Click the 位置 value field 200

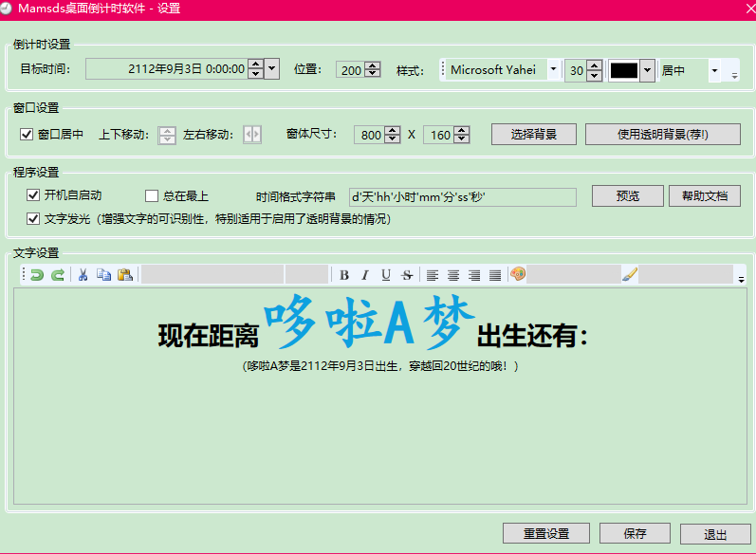(351, 70)
